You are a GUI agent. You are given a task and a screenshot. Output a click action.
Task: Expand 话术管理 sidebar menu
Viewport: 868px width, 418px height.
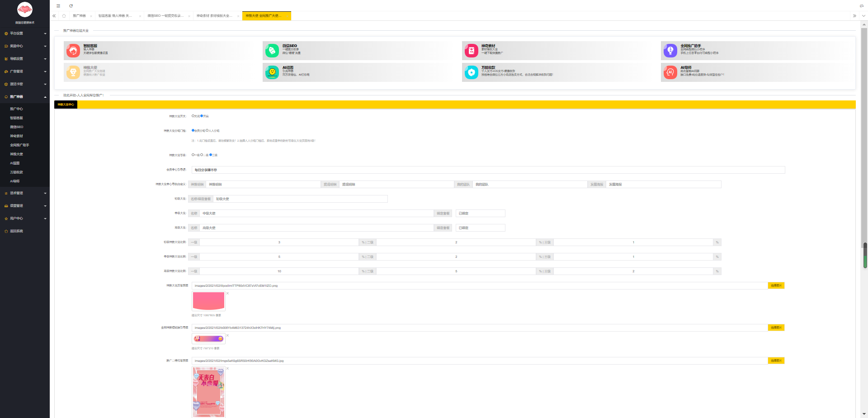click(x=45, y=193)
